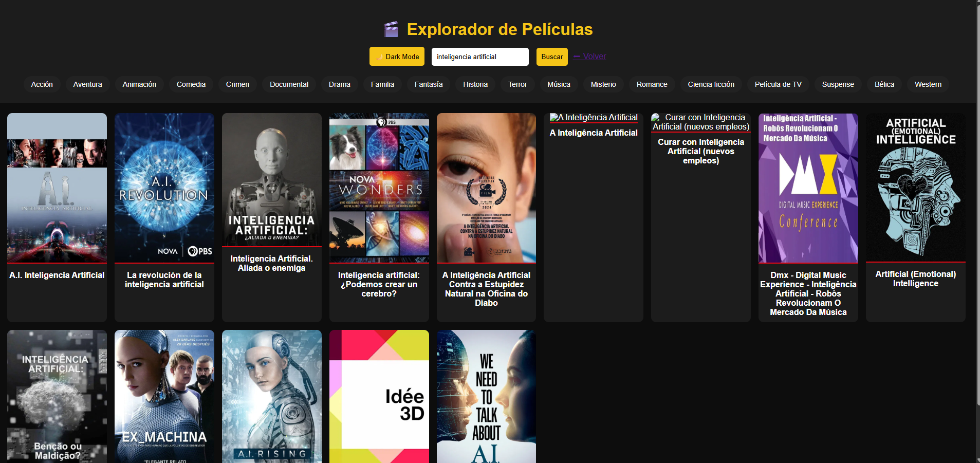Open the 'Oficina do Diabo' eye poster
980x463 pixels.
point(487,188)
